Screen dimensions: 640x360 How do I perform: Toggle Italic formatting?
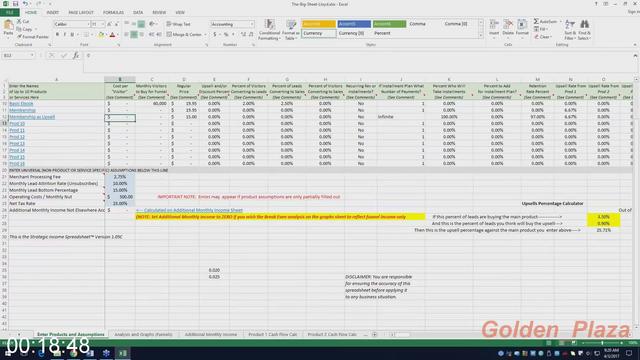point(64,35)
